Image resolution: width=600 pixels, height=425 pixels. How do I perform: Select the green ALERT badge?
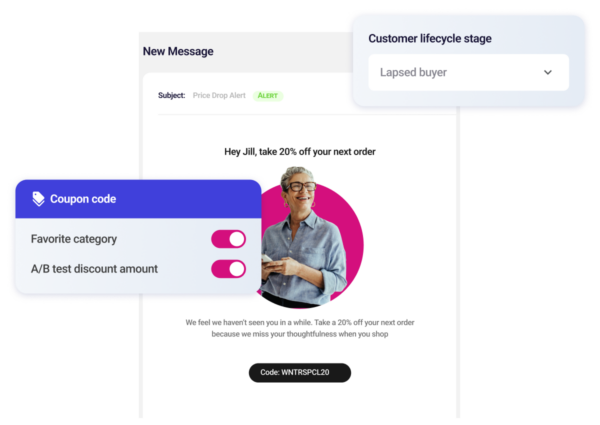tap(268, 96)
